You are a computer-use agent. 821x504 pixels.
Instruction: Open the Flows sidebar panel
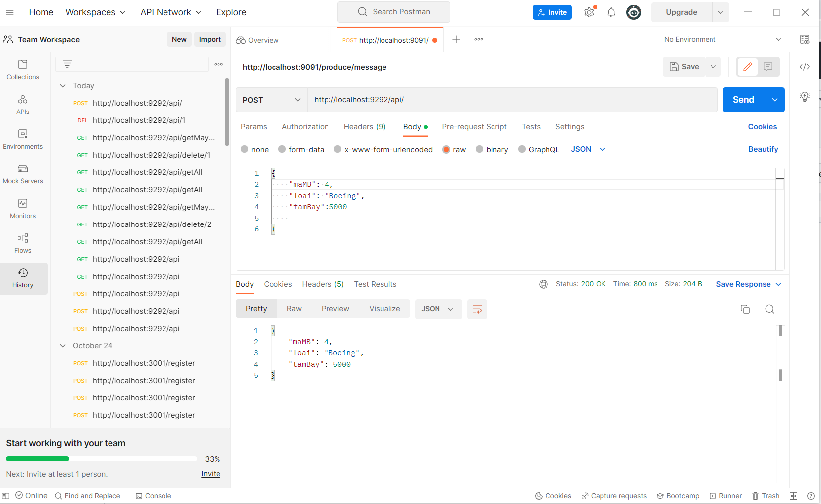pos(23,243)
